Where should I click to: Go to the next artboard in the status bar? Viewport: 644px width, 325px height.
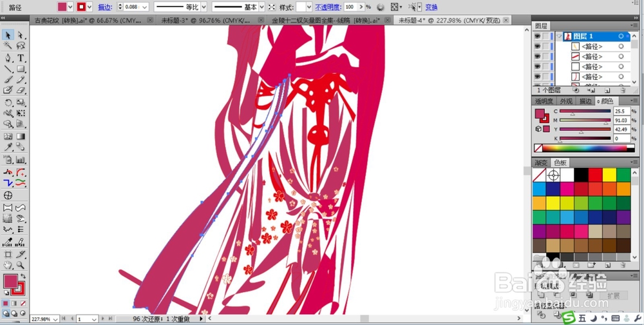click(102, 319)
